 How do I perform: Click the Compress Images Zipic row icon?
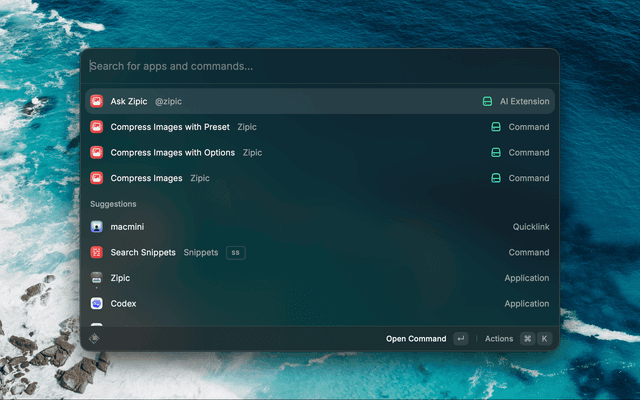97,178
